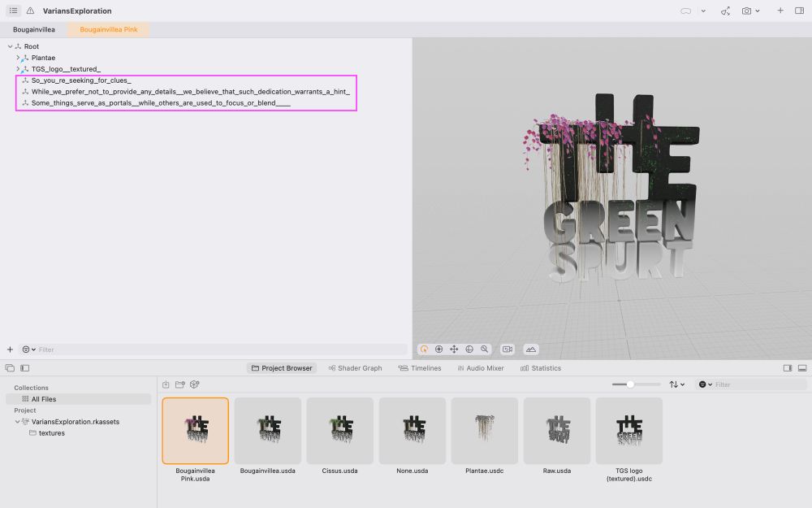This screenshot has height=508, width=812.
Task: Open the Audio Mixer tab
Action: pos(481,368)
